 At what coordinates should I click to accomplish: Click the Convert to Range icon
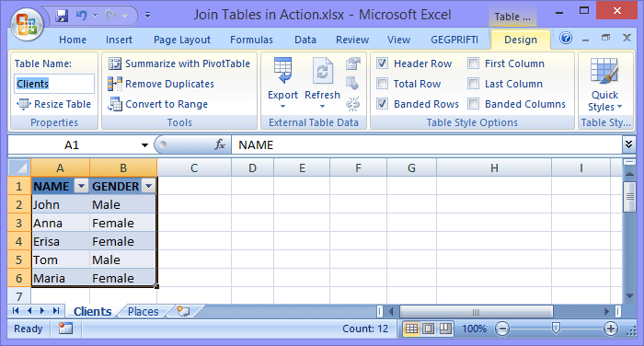point(115,104)
